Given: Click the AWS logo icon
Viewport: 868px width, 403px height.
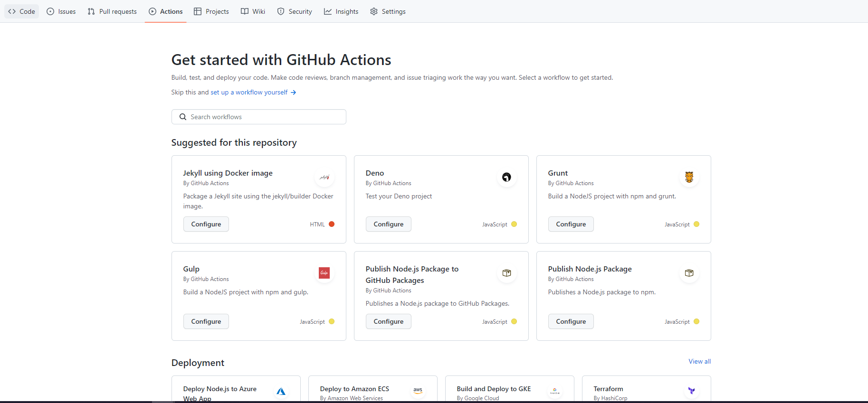Looking at the screenshot, I should pos(418,390).
